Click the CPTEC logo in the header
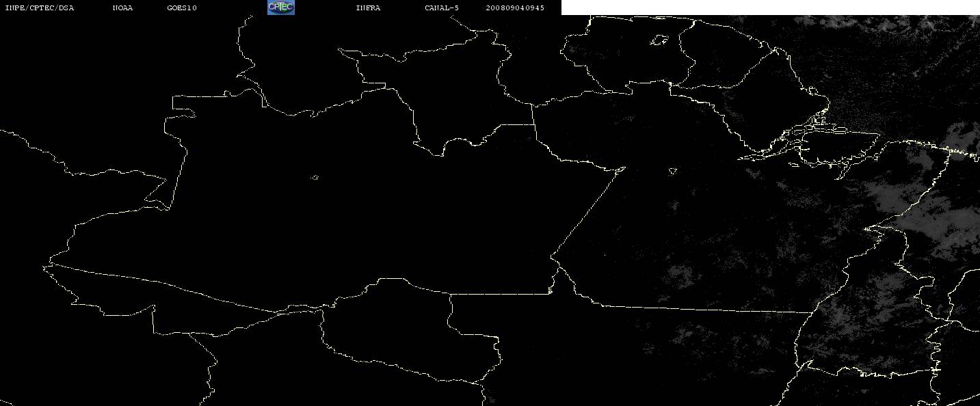980x406 pixels. [x=280, y=8]
